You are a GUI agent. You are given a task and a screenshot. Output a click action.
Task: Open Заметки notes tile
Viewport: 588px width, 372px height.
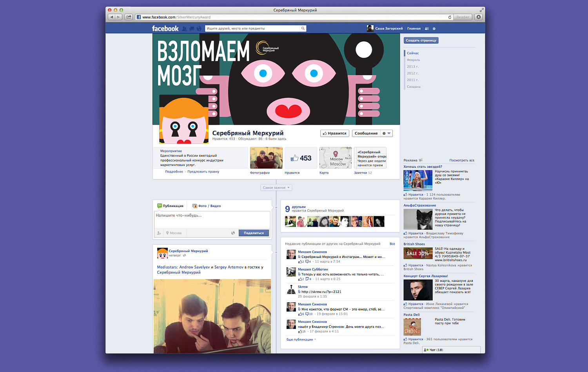pyautogui.click(x=370, y=158)
